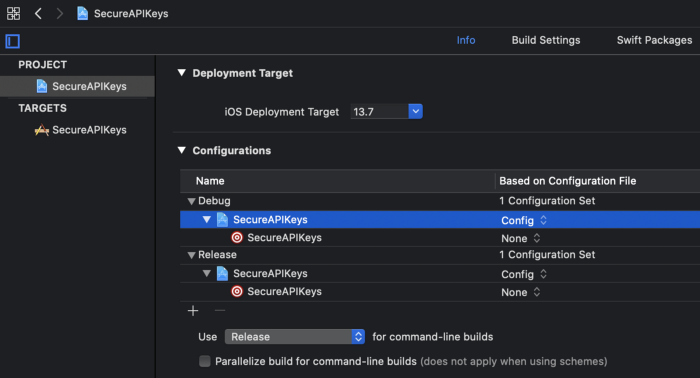
Task: Remove configuration with the minus button
Action: coord(220,311)
